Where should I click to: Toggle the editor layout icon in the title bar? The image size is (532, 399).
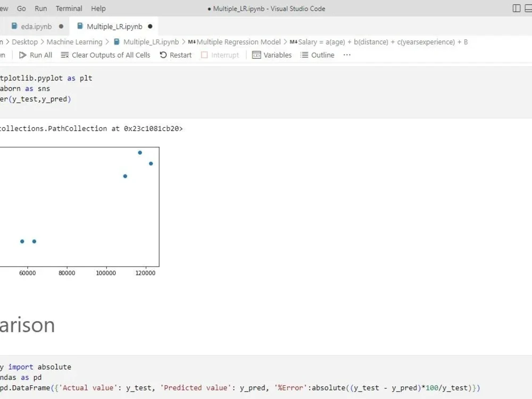click(517, 9)
